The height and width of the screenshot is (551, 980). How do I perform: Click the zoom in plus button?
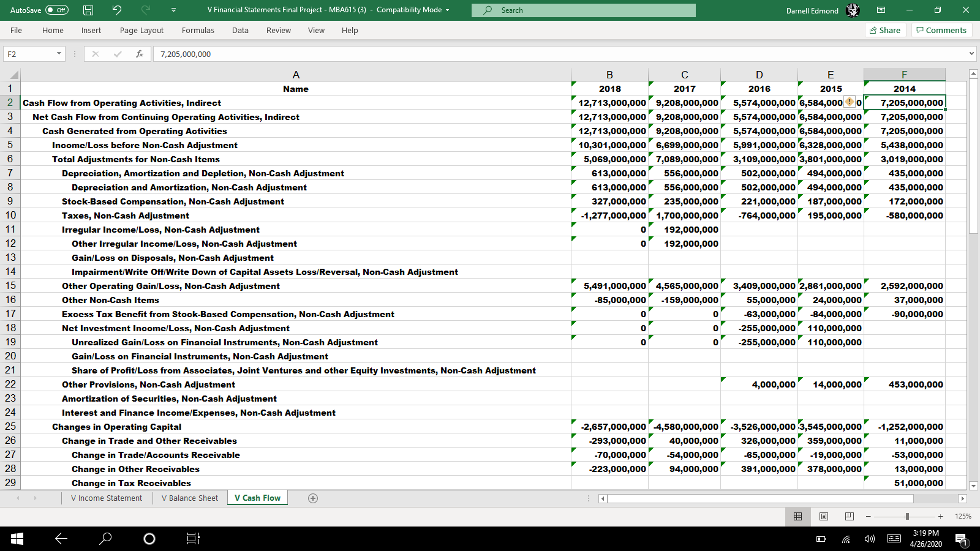coord(940,516)
